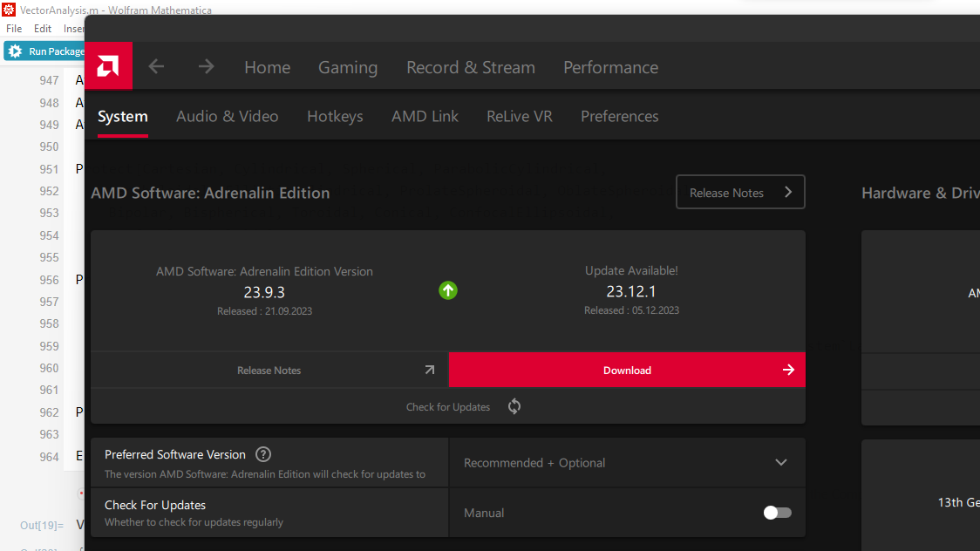Expand the Recommended + Optional dropdown

pyautogui.click(x=627, y=462)
